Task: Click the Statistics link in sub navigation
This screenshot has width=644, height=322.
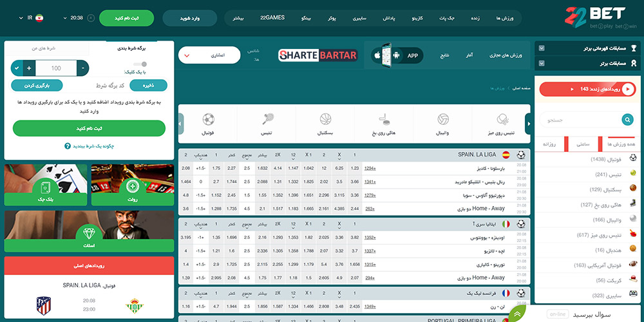Action: coord(469,55)
